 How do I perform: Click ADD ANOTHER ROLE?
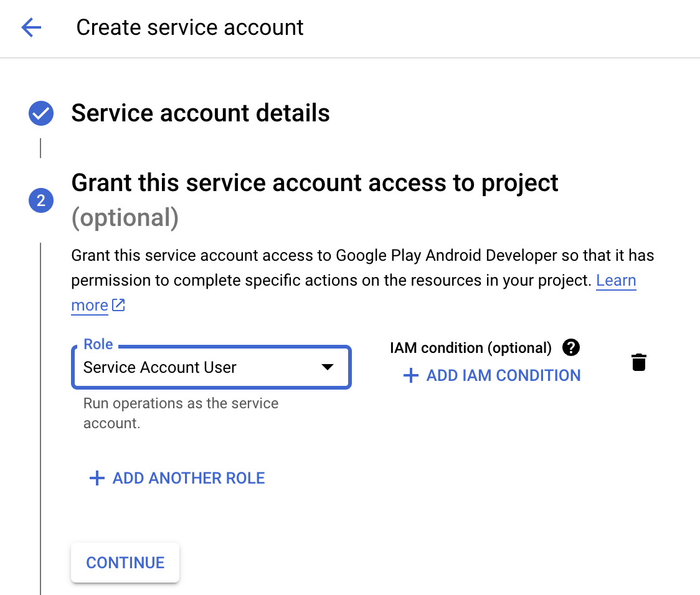point(177,478)
